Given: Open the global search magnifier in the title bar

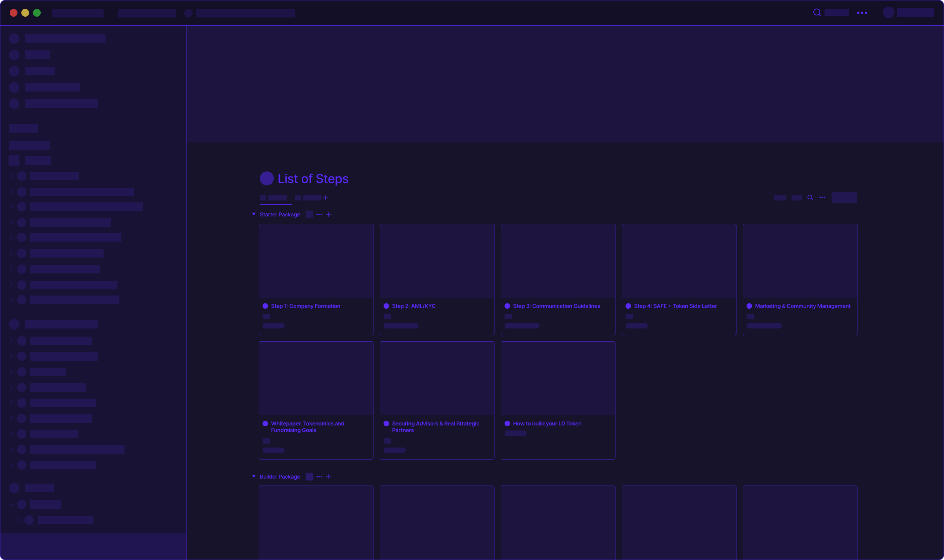Looking at the screenshot, I should point(816,13).
